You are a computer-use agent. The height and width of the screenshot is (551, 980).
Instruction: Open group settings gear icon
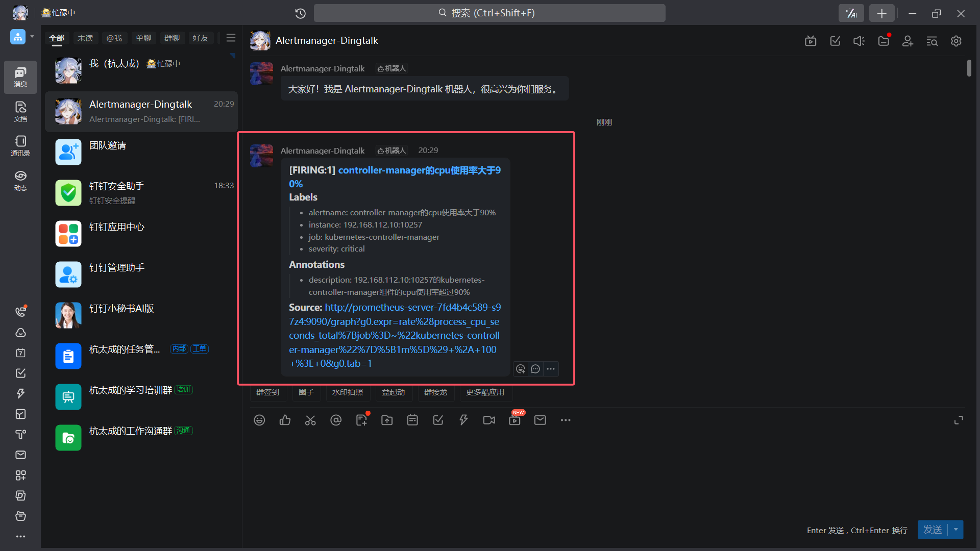click(956, 41)
